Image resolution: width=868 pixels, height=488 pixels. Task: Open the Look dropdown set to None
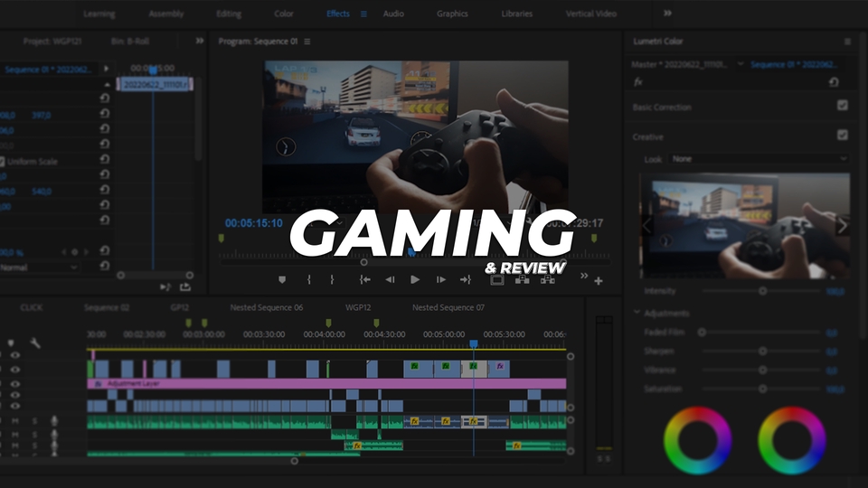point(759,159)
